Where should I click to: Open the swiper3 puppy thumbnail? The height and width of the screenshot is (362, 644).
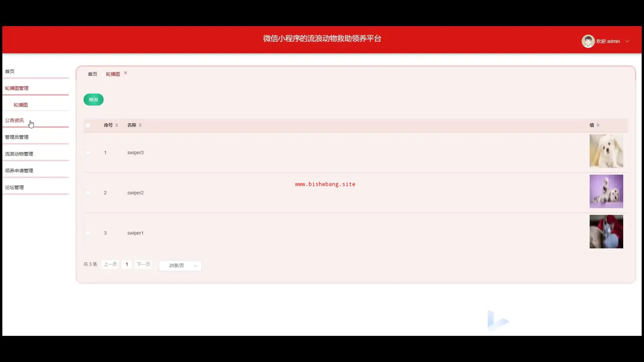point(606,151)
